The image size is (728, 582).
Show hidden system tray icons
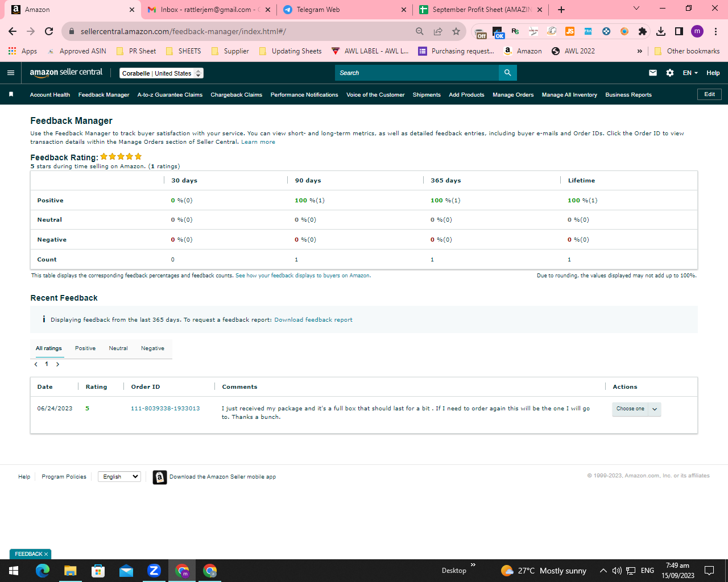point(603,571)
